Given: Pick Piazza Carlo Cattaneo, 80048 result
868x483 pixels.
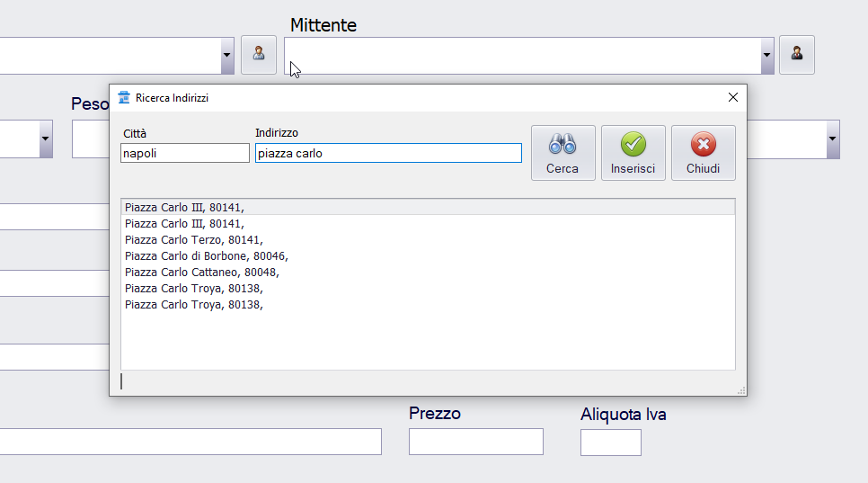Looking at the screenshot, I should tap(201, 273).
